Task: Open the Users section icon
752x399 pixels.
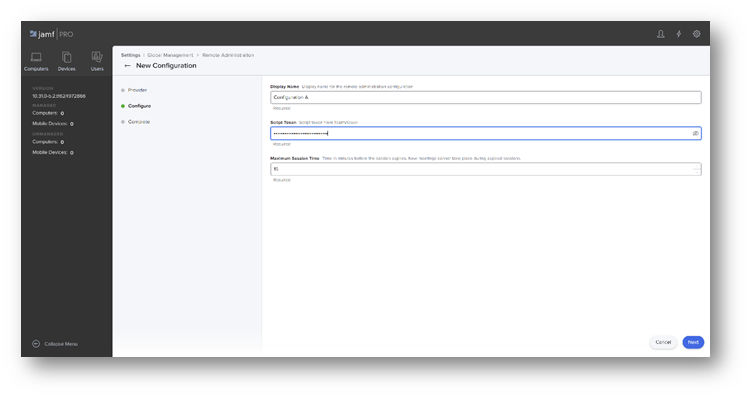Action: tap(97, 61)
